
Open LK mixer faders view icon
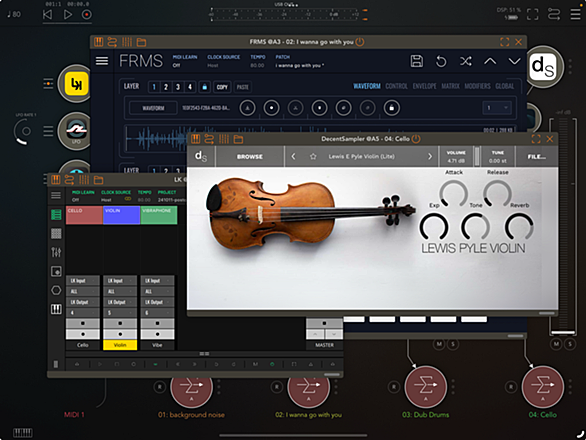(56, 252)
